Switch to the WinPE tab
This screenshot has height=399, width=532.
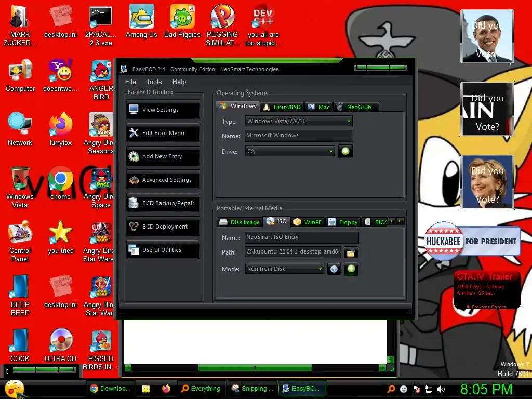pyautogui.click(x=308, y=222)
